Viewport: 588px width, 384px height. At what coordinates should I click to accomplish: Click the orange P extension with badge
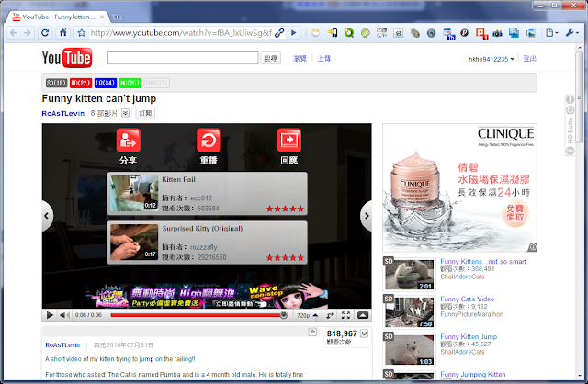tap(481, 33)
